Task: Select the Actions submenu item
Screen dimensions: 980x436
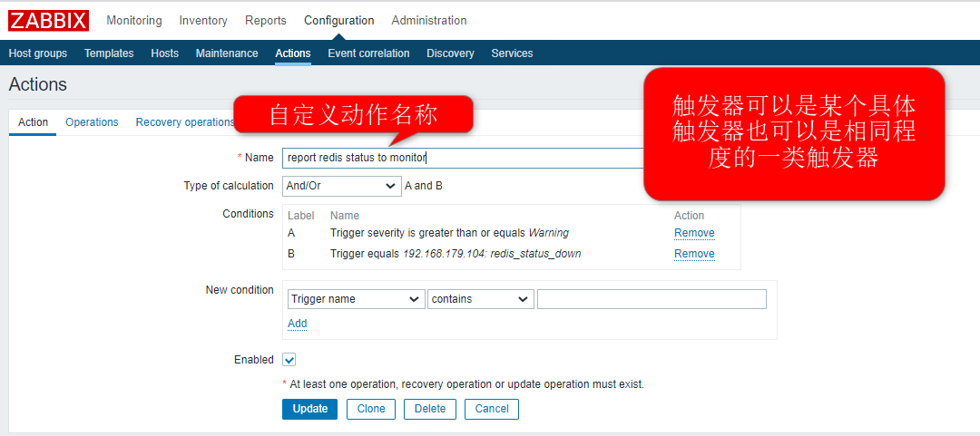Action: coord(292,53)
